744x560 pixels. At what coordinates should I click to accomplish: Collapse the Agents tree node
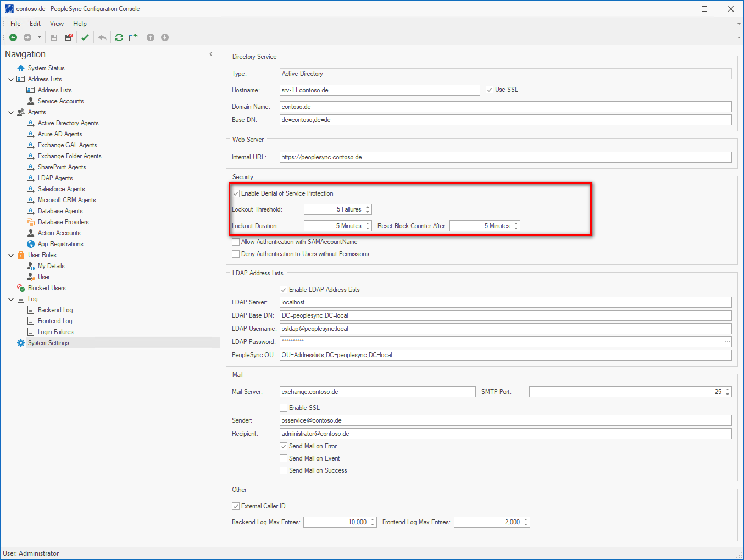pos(11,112)
